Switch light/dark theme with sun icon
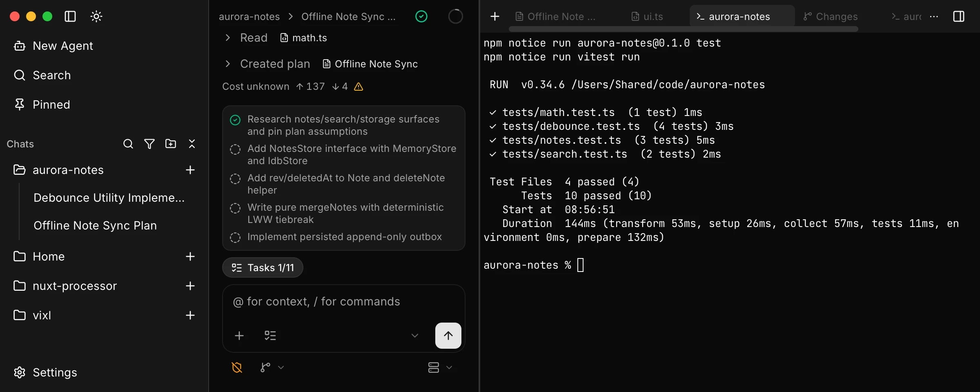Image resolution: width=980 pixels, height=392 pixels. [x=96, y=16]
